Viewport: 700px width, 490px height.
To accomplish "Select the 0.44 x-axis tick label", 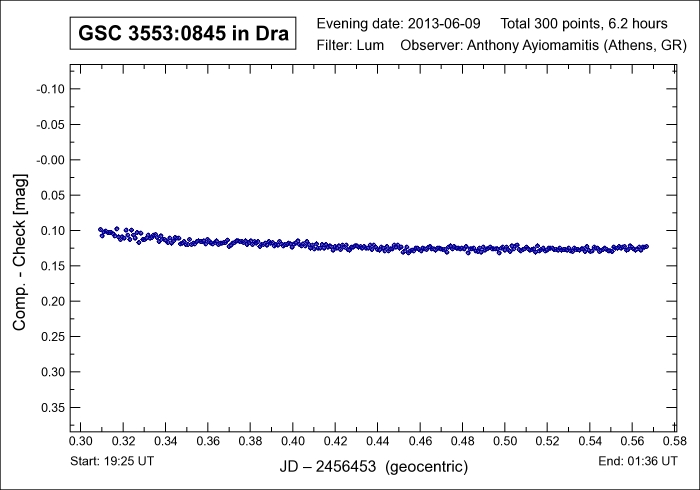I will (x=378, y=440).
